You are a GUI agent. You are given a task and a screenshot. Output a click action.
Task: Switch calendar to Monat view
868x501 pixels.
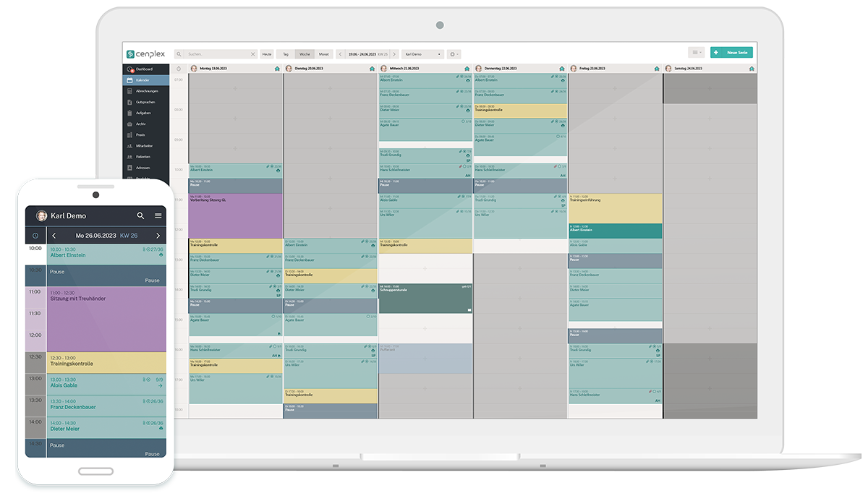323,54
